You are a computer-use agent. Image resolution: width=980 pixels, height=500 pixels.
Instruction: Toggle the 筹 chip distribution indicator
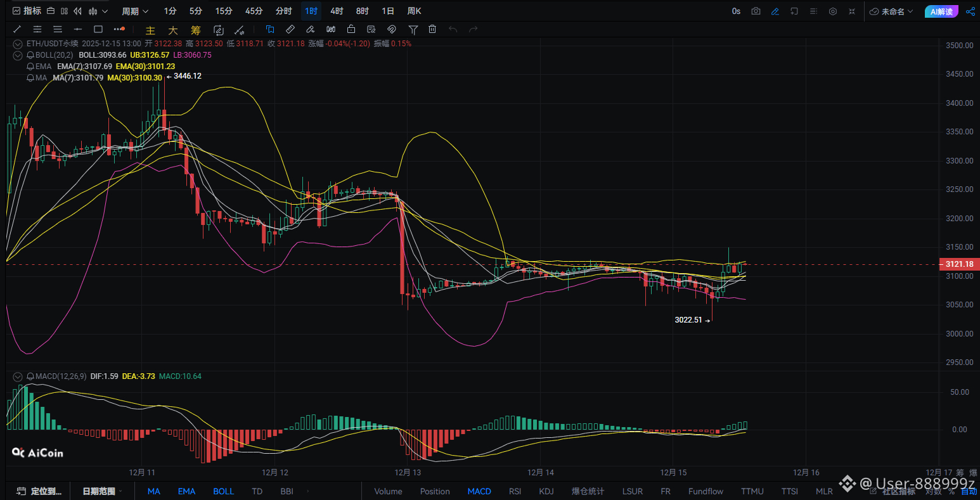(x=196, y=30)
